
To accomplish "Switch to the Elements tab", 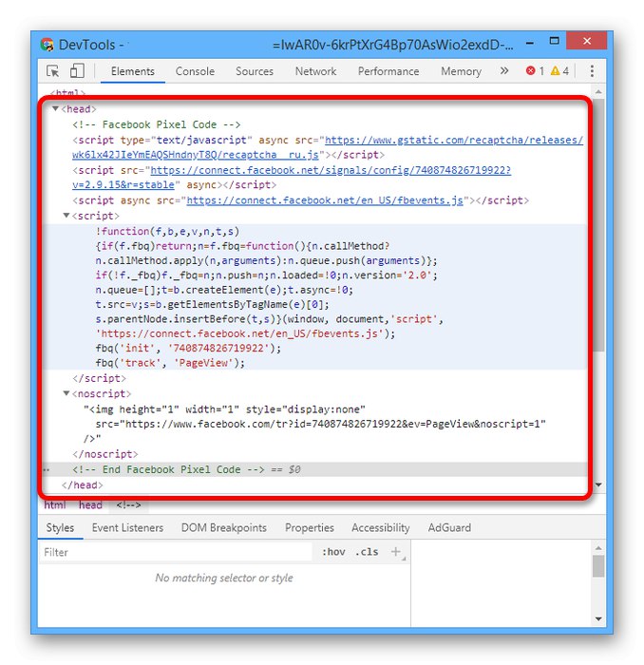I will [133, 71].
